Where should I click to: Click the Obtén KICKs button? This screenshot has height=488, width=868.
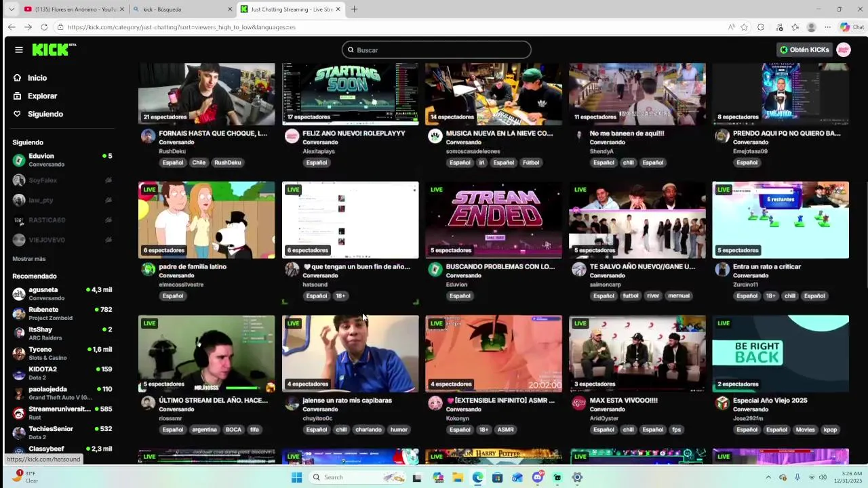(x=804, y=49)
